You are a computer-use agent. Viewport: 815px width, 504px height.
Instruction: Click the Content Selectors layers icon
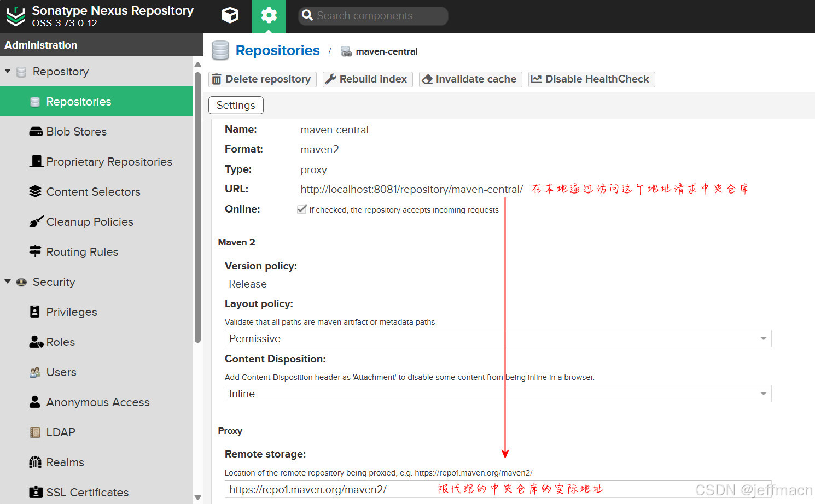(36, 191)
